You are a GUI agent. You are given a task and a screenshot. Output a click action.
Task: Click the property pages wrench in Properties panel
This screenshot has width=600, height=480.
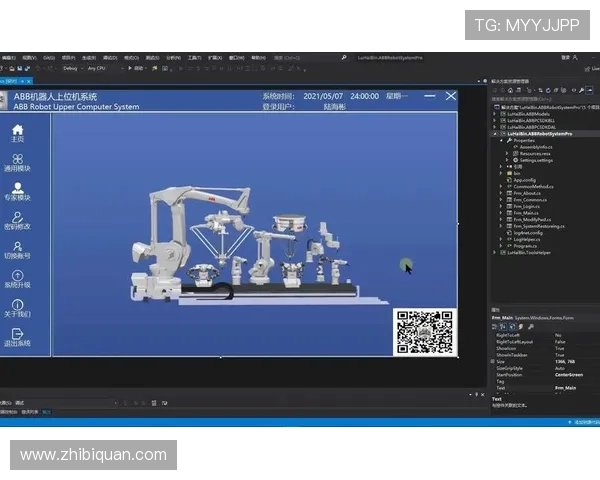click(531, 327)
